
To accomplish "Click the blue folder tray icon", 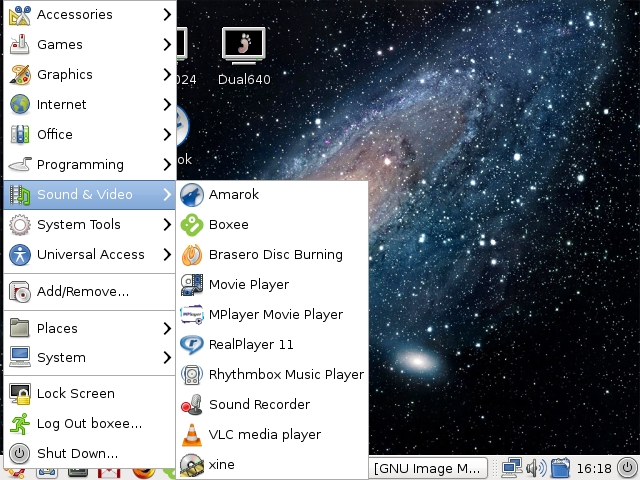I will pyautogui.click(x=560, y=468).
